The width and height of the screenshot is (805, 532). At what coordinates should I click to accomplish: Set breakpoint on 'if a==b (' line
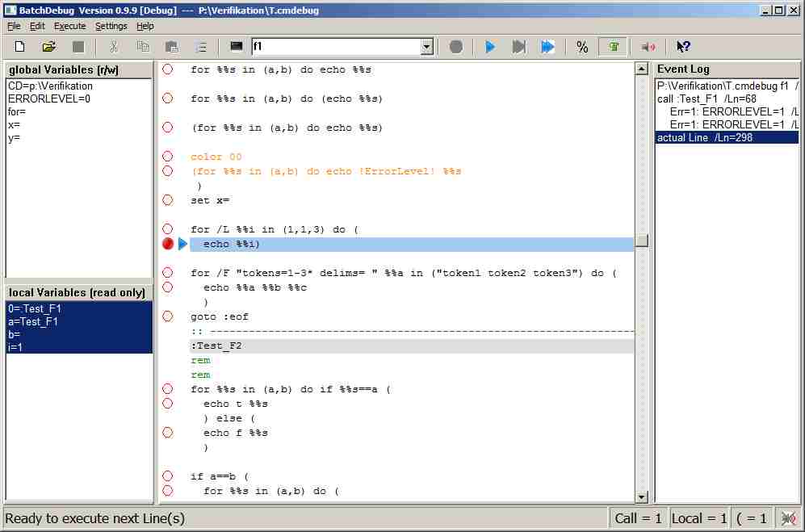pos(168,476)
